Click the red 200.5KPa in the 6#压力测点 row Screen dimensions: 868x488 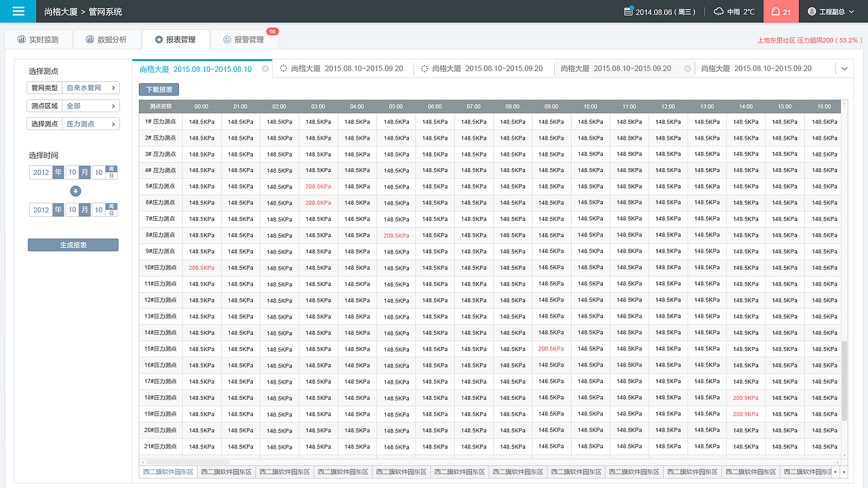(x=318, y=203)
